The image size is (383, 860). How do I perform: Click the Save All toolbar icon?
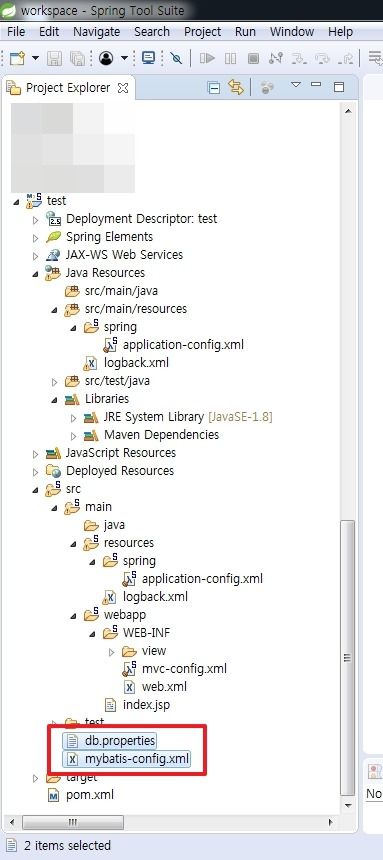77,58
